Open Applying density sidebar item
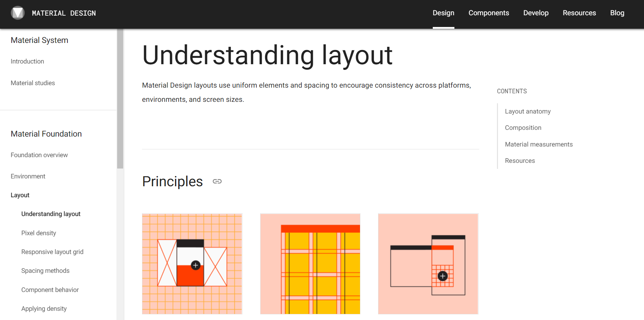Screen dimensions: 644x320 coord(44,309)
